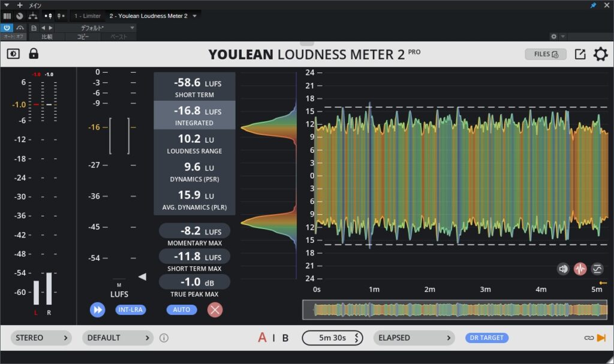Click the chain link icon
This screenshot has width=614, height=364.
click(589, 338)
